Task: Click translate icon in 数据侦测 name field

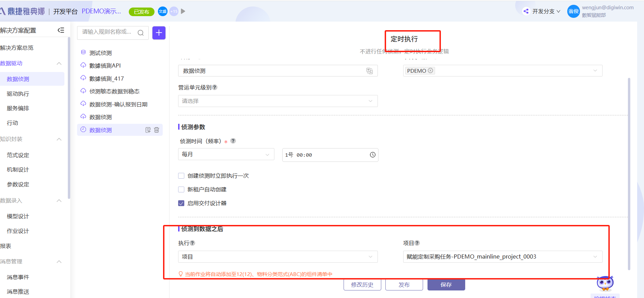Action: pyautogui.click(x=370, y=71)
